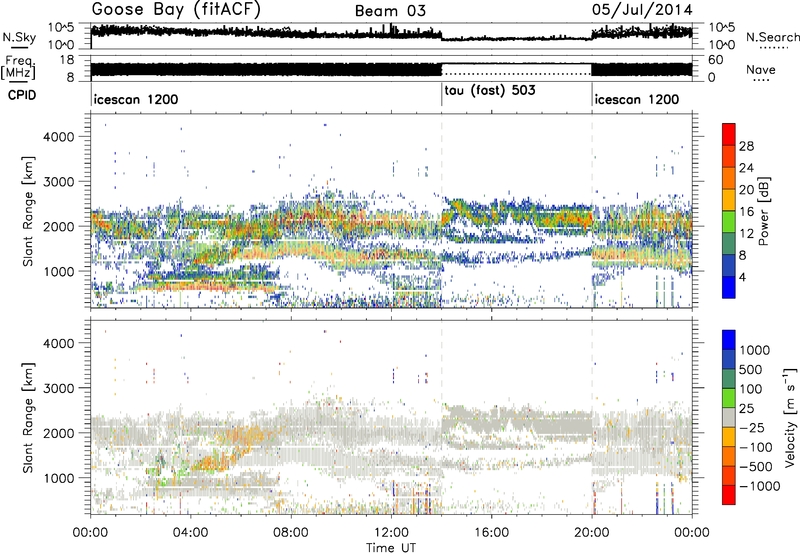This screenshot has width=800, height=554.
Task: Click the blue bottom segment of Power colorbar
Action: (729, 287)
